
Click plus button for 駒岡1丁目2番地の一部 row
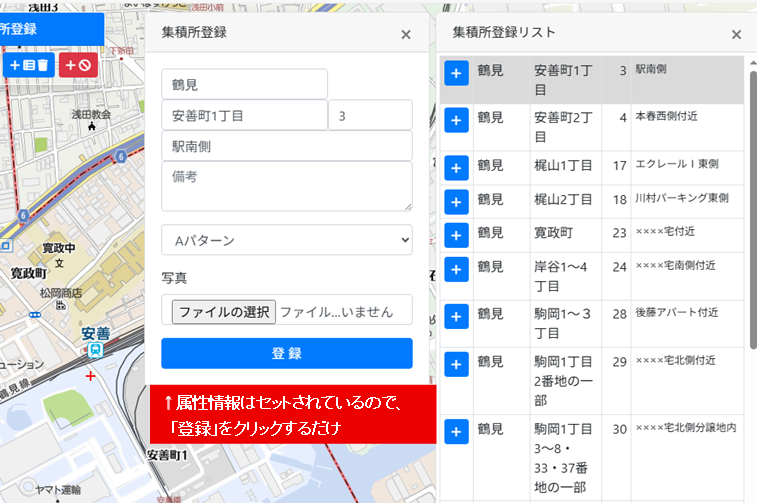coord(456,364)
